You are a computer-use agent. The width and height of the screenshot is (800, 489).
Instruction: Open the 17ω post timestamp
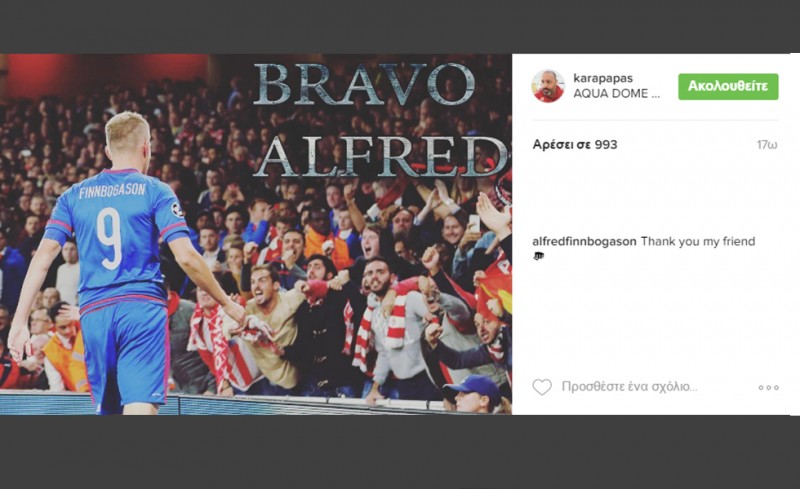click(x=767, y=145)
